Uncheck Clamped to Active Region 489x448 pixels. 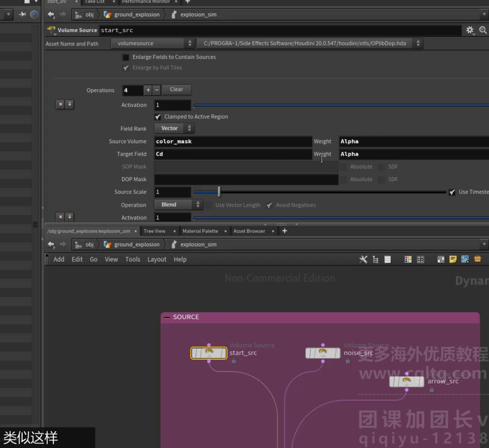(158, 117)
